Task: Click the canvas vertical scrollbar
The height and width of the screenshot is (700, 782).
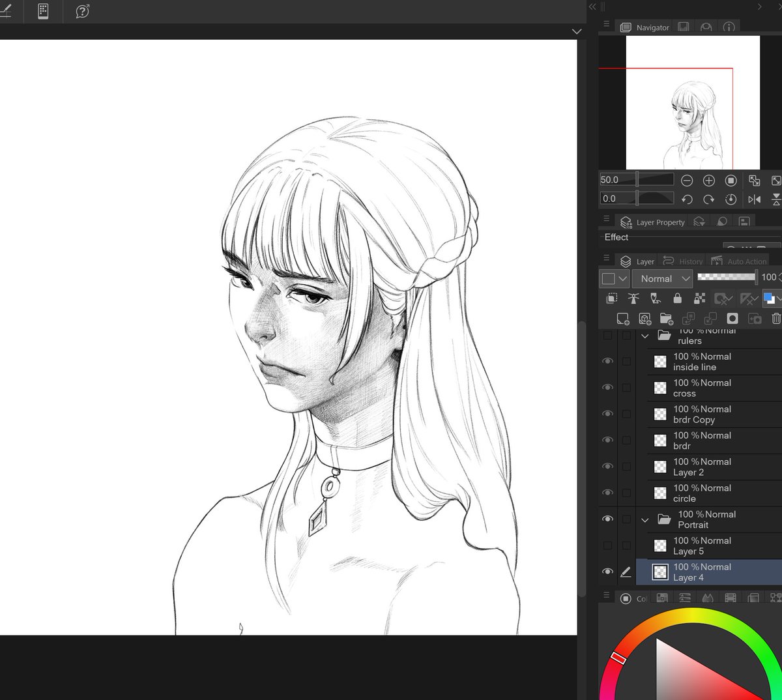Action: [581, 459]
